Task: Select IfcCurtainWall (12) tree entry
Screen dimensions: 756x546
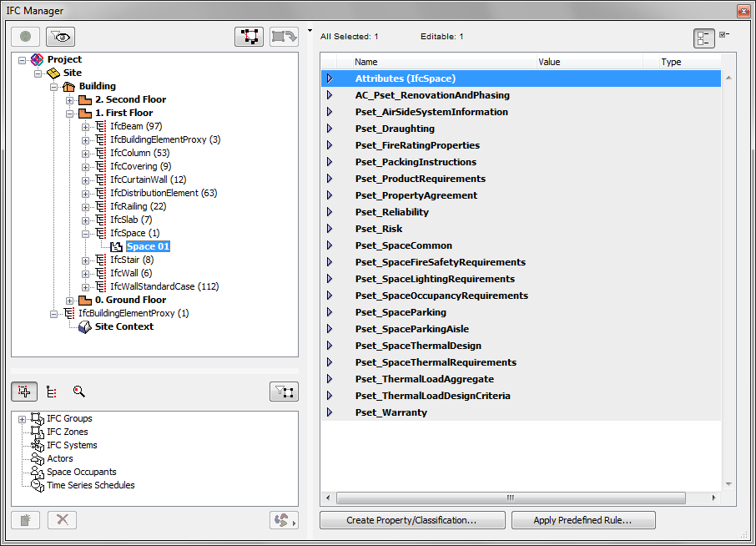Action: 148,179
